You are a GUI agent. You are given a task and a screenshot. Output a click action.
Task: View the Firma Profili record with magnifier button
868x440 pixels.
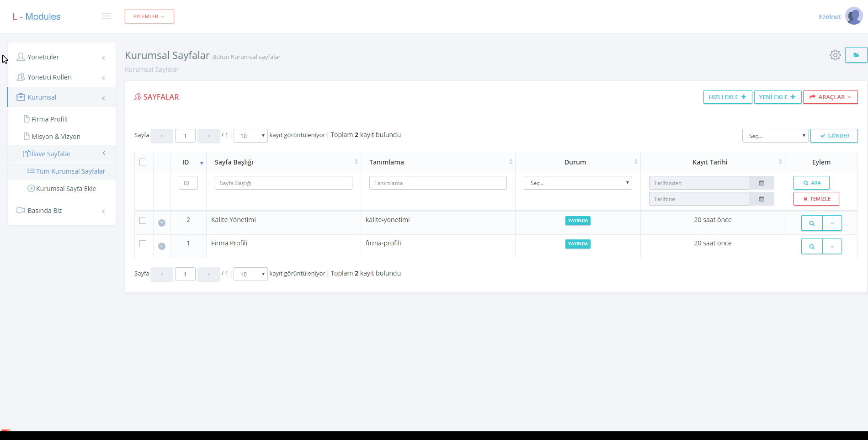coord(812,246)
